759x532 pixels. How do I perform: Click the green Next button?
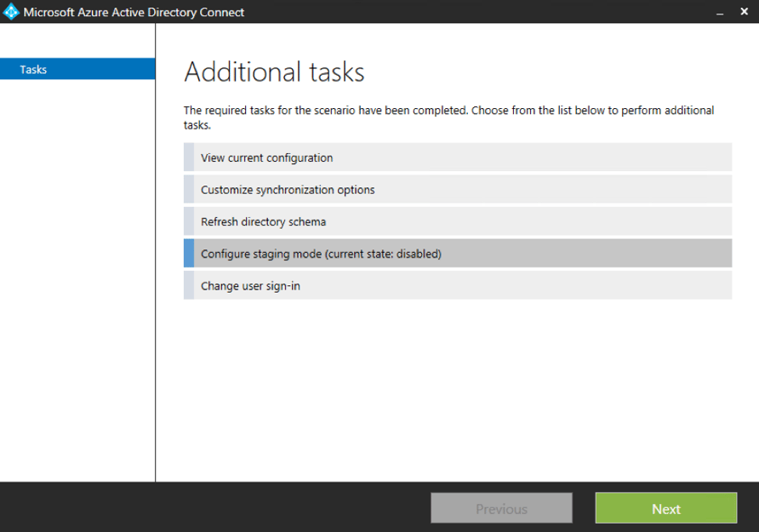point(666,508)
